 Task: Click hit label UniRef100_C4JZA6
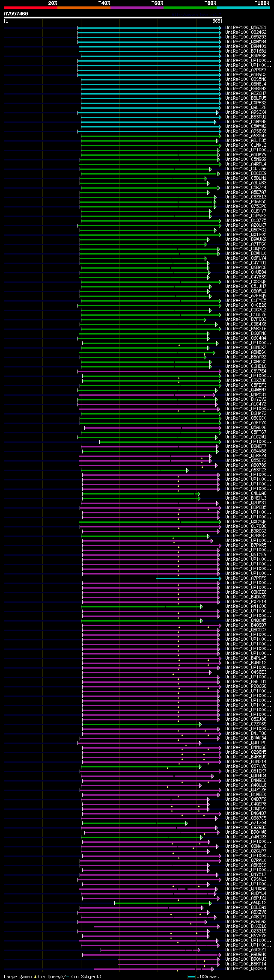click(246, 169)
